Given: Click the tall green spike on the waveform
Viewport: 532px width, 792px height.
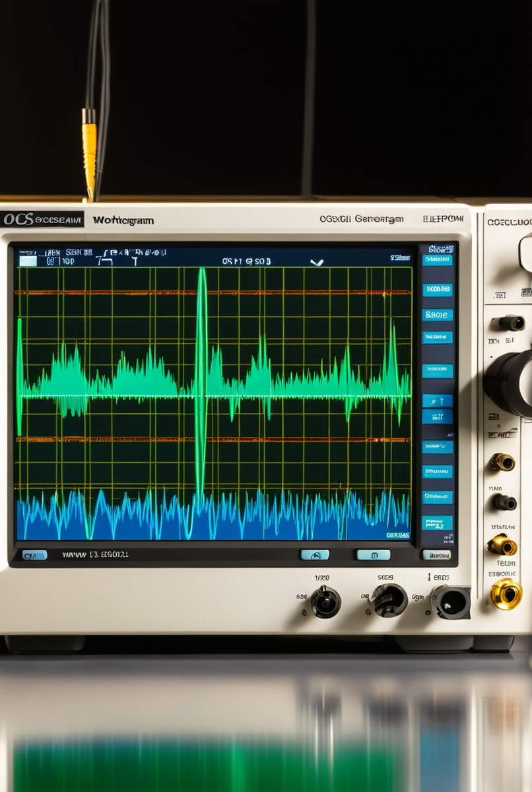Looking at the screenshot, I should coord(201,383).
